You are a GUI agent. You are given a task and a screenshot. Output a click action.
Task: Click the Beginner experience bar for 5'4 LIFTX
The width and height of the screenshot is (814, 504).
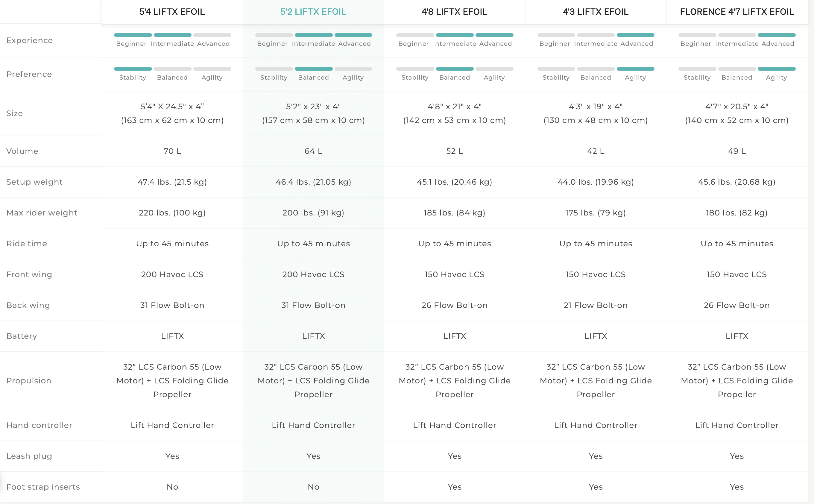[x=133, y=35]
